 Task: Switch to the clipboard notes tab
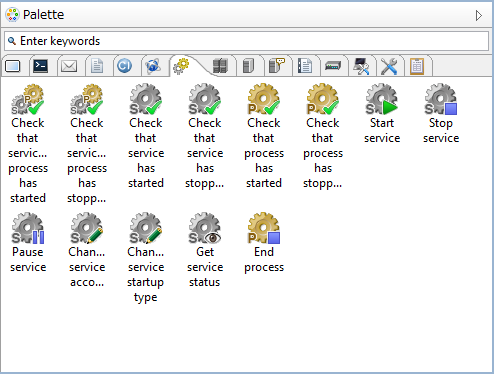pyautogui.click(x=417, y=66)
